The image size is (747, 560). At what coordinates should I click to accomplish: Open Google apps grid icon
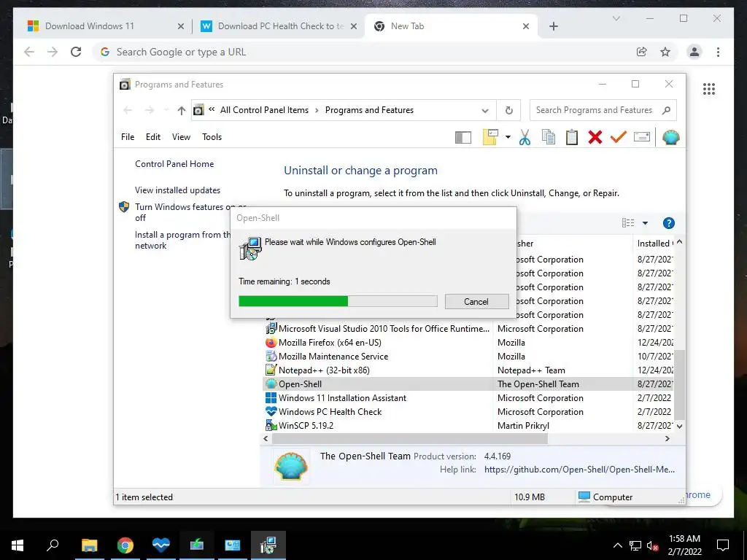[x=709, y=89]
